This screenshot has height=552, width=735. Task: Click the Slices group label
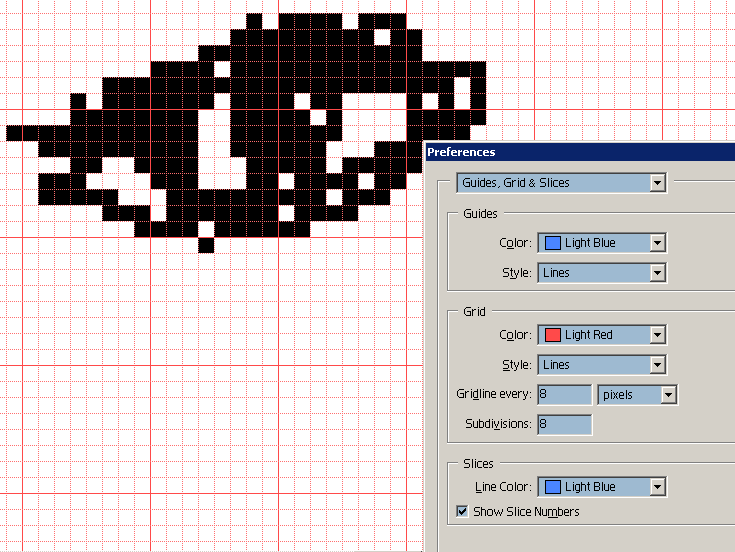478,463
